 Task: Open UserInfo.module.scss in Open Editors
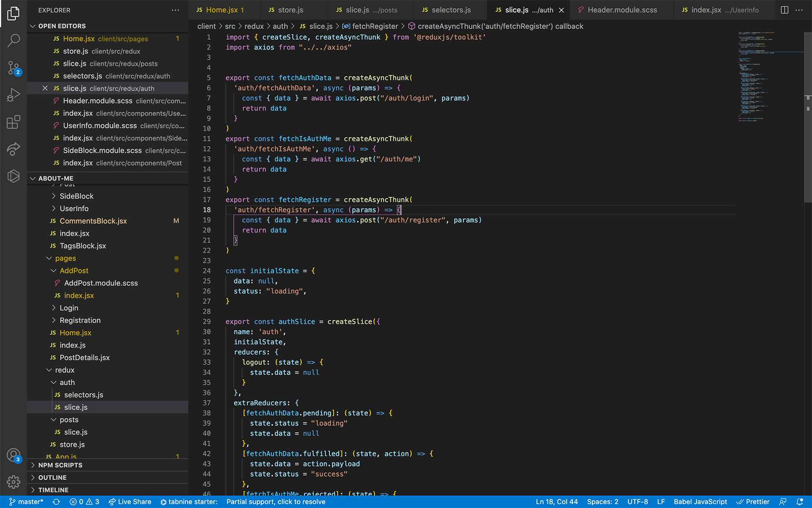tap(108, 126)
